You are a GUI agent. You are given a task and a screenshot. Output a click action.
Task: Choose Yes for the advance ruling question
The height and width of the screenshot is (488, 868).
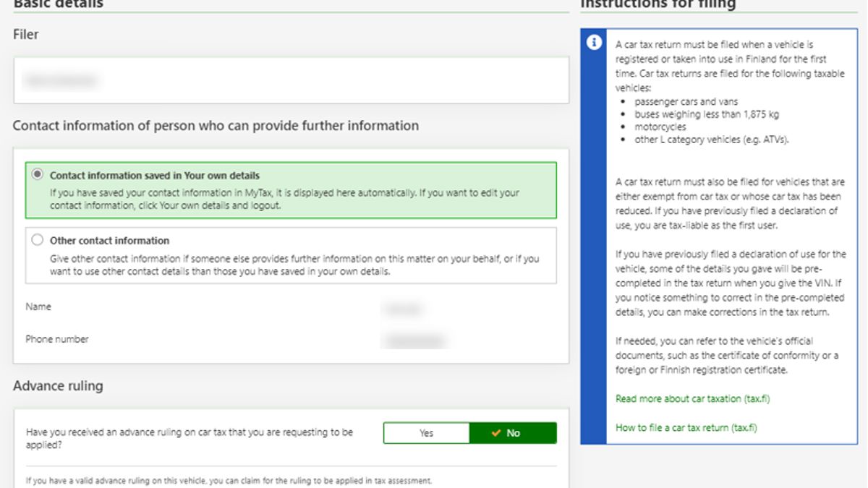click(x=426, y=433)
